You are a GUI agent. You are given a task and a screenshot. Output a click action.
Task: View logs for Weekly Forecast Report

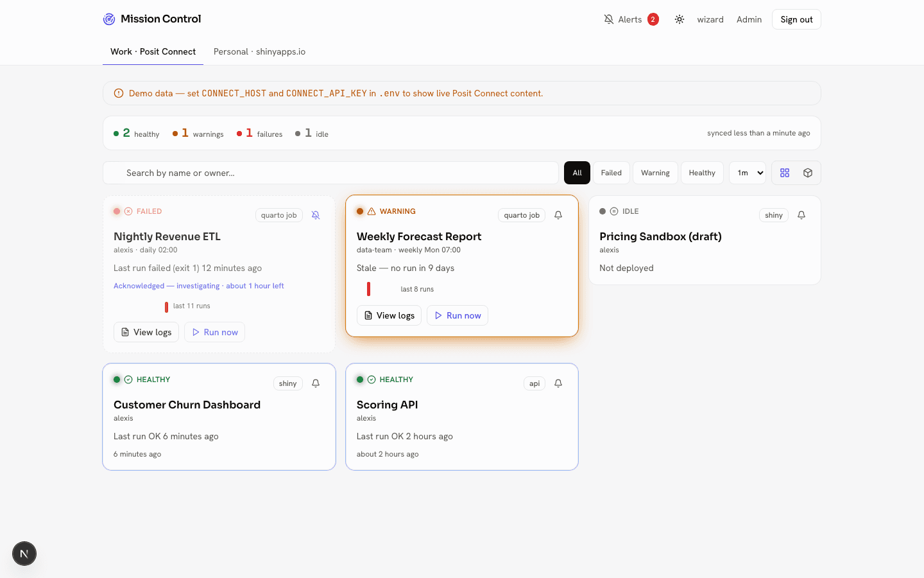point(389,315)
